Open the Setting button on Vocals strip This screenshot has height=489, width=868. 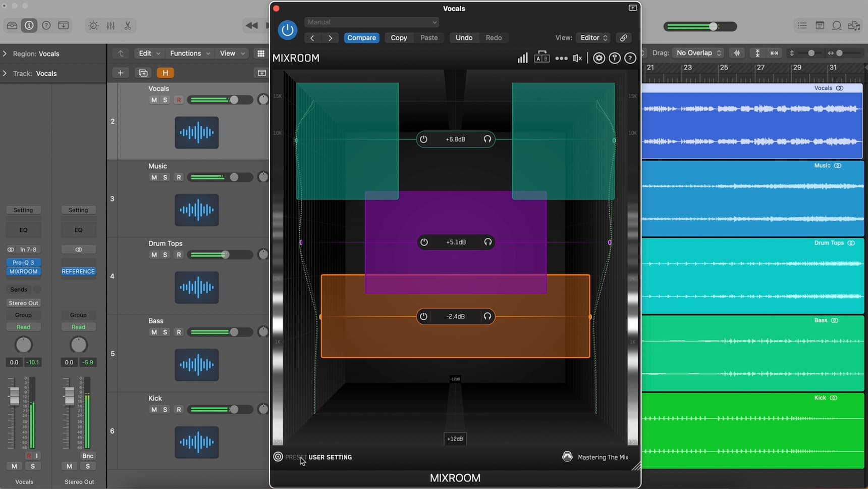coord(23,210)
